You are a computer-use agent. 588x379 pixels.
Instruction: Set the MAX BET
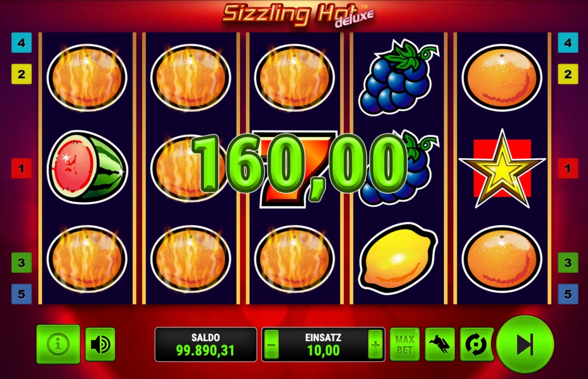coord(405,344)
